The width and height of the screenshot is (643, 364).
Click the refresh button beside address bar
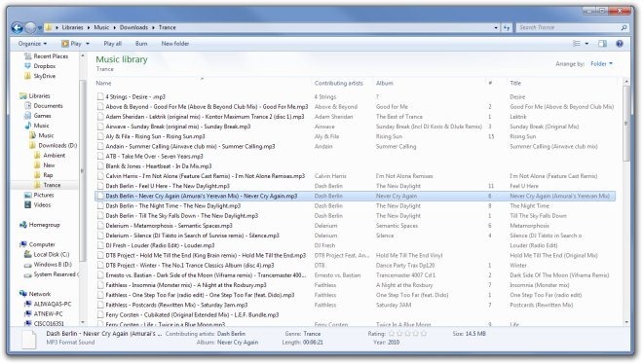(x=507, y=27)
